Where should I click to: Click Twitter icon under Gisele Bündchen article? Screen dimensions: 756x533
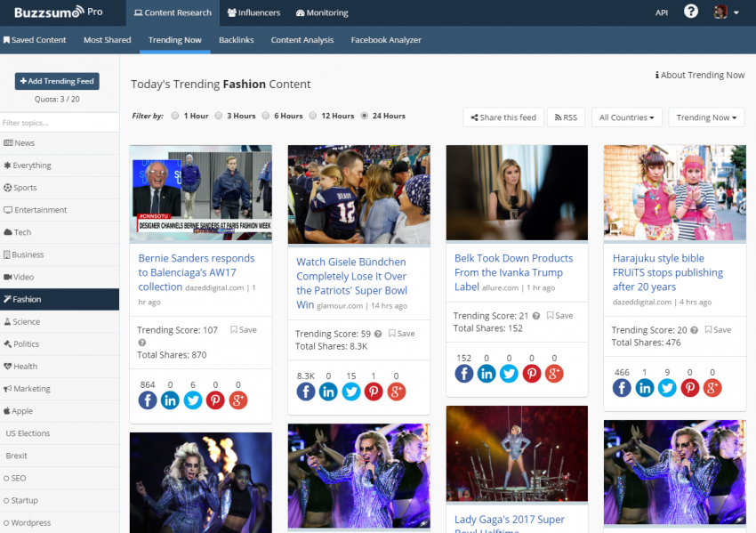click(351, 392)
